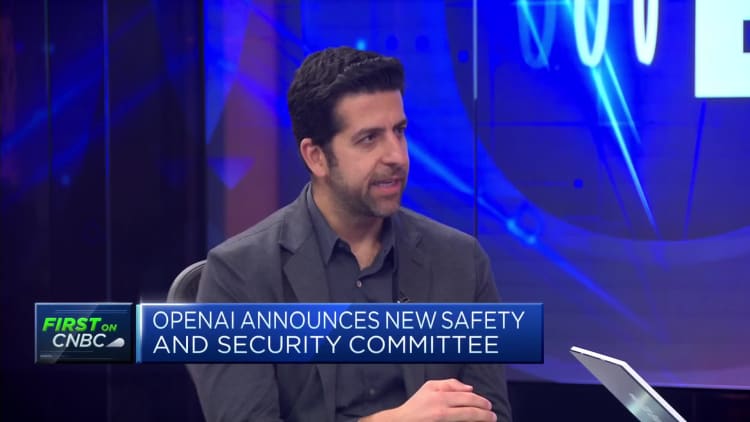
Task: Click the laptop on the desk
Action: (627, 384)
